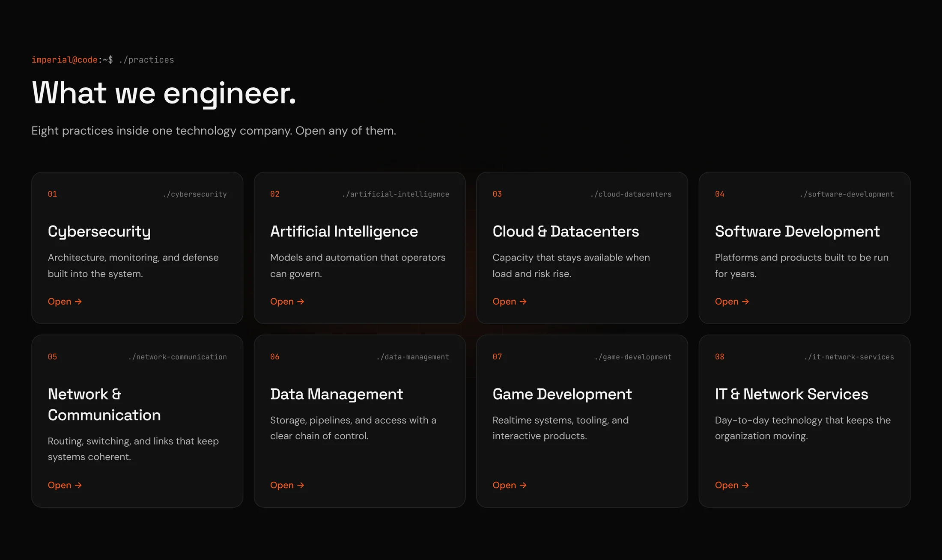The height and width of the screenshot is (560, 942).
Task: Click the IT & Network Services card title
Action: [x=791, y=394]
